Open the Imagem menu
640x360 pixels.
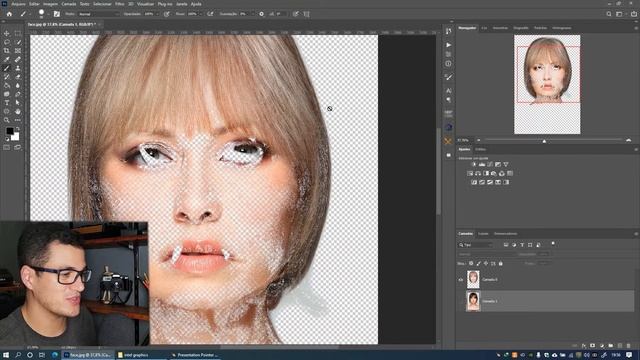tap(50, 4)
